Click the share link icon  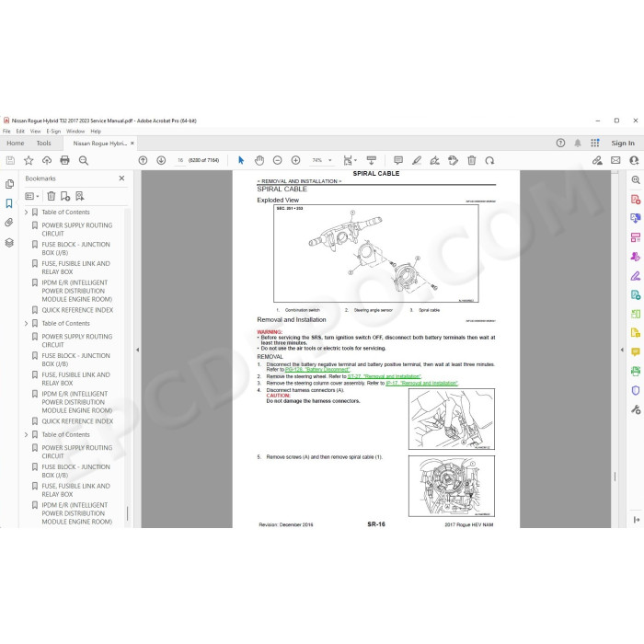coord(597,160)
